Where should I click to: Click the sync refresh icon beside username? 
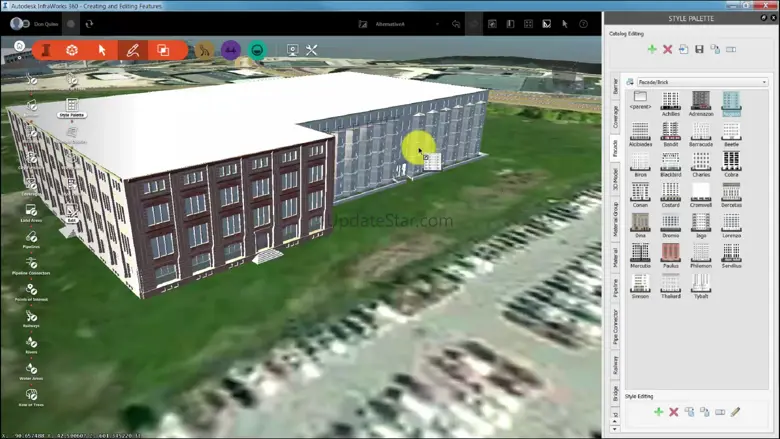89,23
